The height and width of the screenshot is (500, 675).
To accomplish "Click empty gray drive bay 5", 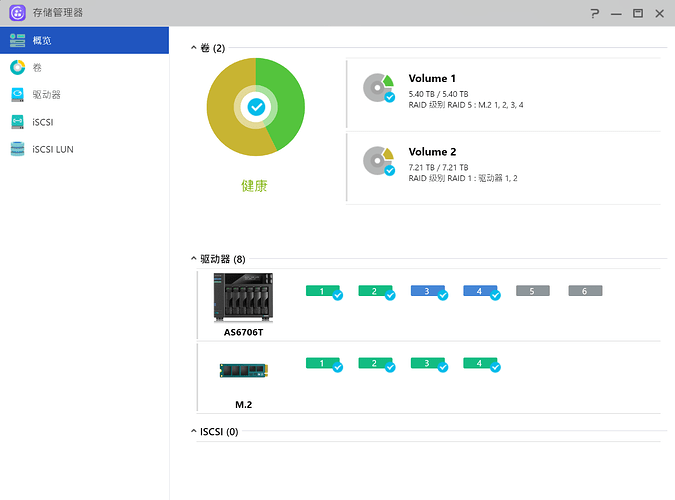I will tap(532, 291).
